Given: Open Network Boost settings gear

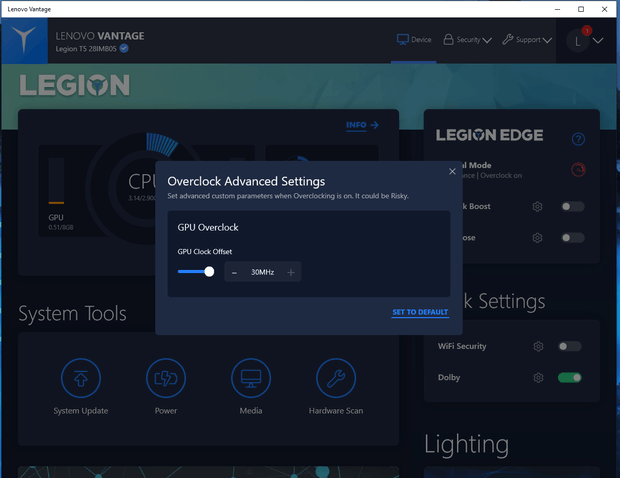Looking at the screenshot, I should tap(537, 206).
